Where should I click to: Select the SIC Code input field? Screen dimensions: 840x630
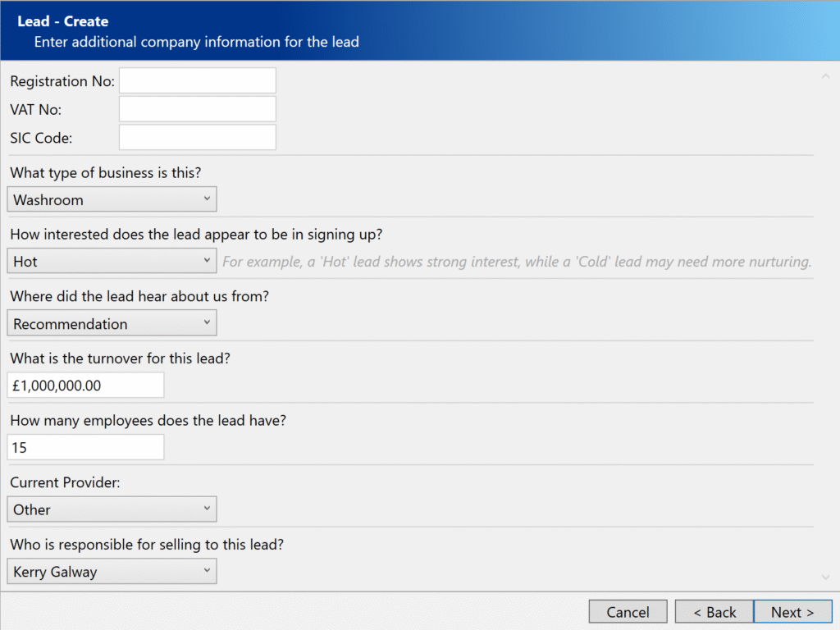197,137
